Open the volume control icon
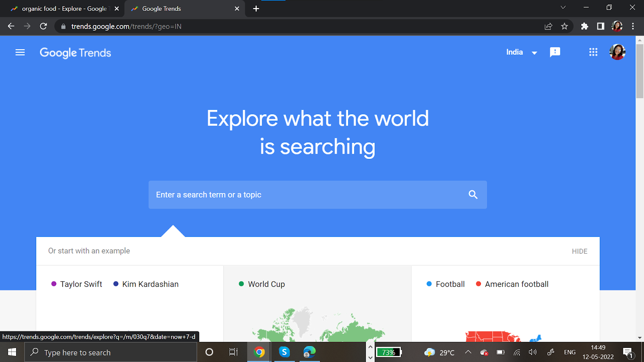The width and height of the screenshot is (644, 362). pyautogui.click(x=533, y=352)
